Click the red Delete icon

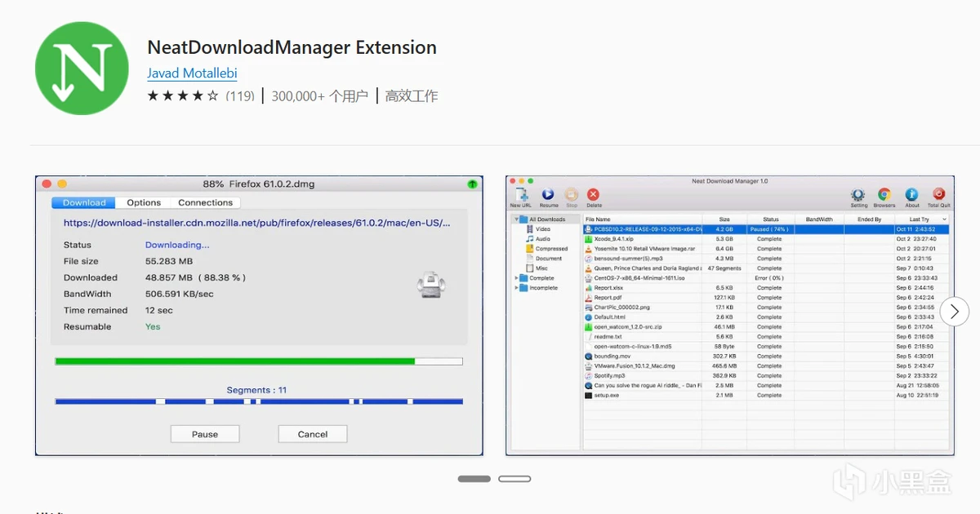(x=594, y=195)
